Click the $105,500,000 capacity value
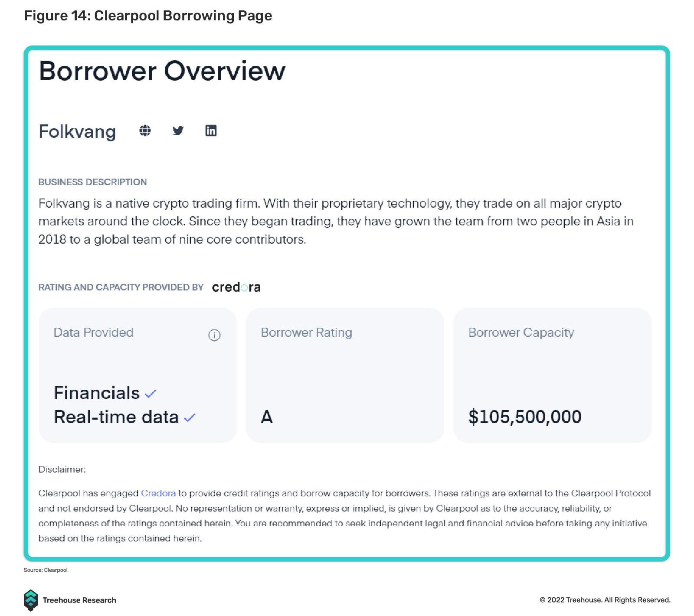This screenshot has height=616, width=694. pyautogui.click(x=525, y=417)
